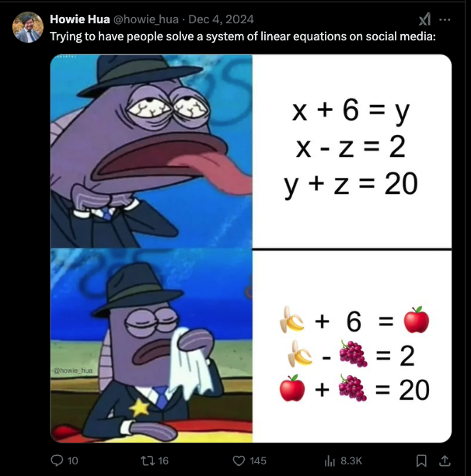The width and height of the screenshot is (471, 476).
Task: Open the Dec 4, 2024 timestamp link
Action: coord(222,19)
